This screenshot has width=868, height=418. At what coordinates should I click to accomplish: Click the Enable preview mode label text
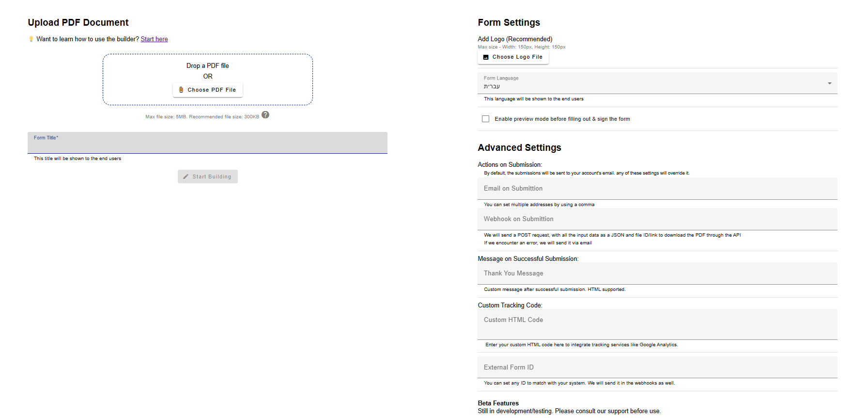(x=562, y=119)
